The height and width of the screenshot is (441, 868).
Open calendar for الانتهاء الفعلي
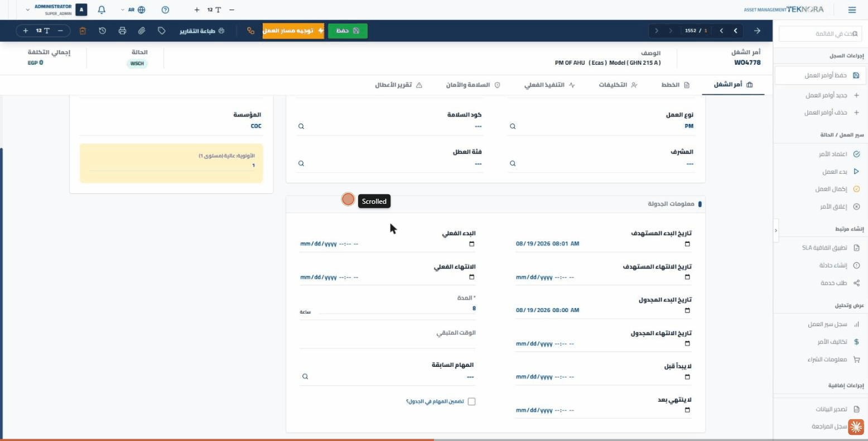coord(472,277)
